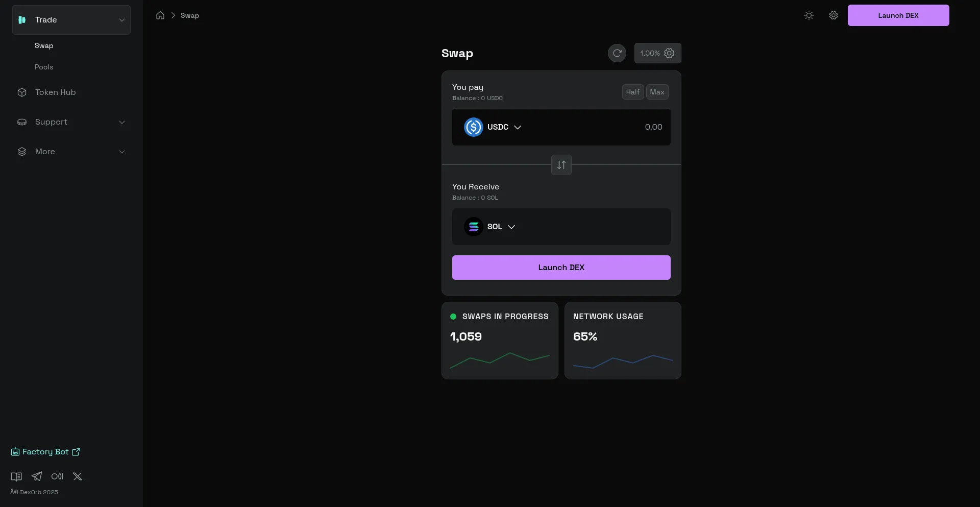The image size is (980, 507).
Task: Click the 1,059 swaps count
Action: coord(466,336)
